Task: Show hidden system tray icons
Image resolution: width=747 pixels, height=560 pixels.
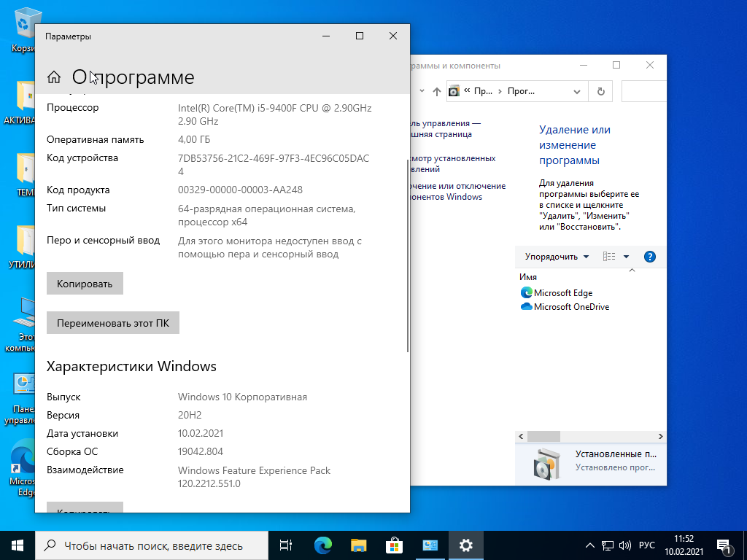Action: (590, 545)
